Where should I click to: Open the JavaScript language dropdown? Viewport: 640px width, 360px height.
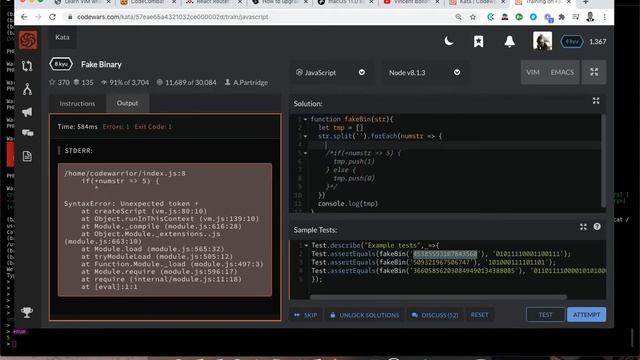click(x=331, y=72)
